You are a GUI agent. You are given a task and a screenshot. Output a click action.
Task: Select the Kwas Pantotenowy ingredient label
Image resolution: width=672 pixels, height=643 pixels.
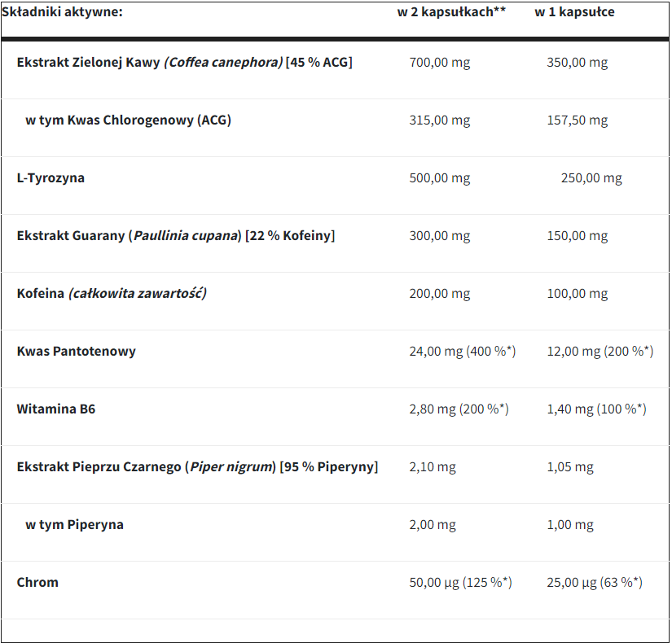[x=76, y=352]
